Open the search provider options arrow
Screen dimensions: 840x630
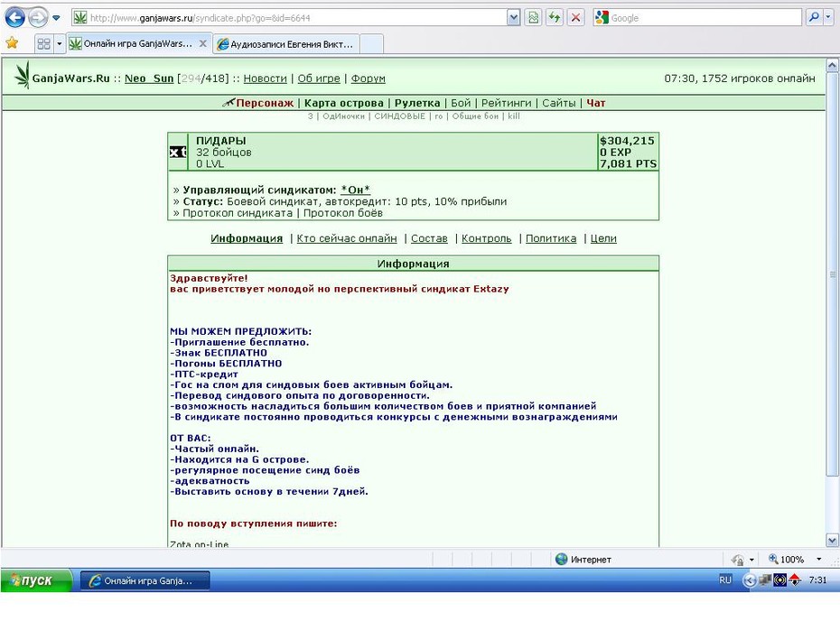coord(828,18)
